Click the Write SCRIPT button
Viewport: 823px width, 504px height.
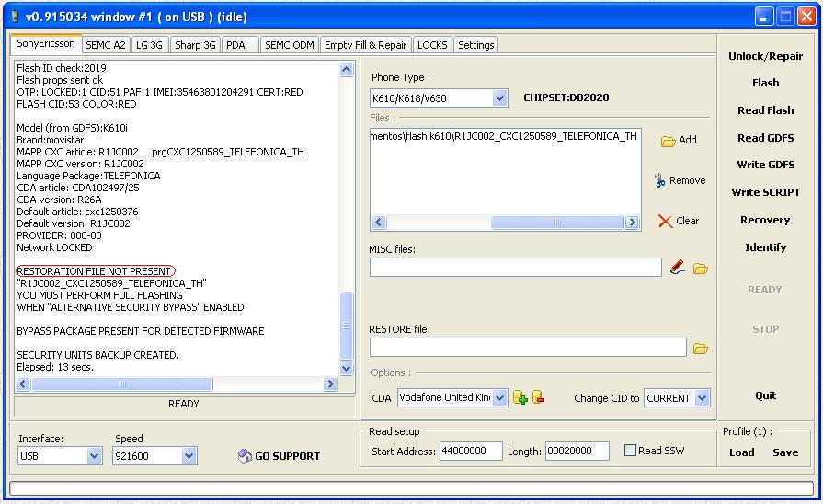coord(765,192)
